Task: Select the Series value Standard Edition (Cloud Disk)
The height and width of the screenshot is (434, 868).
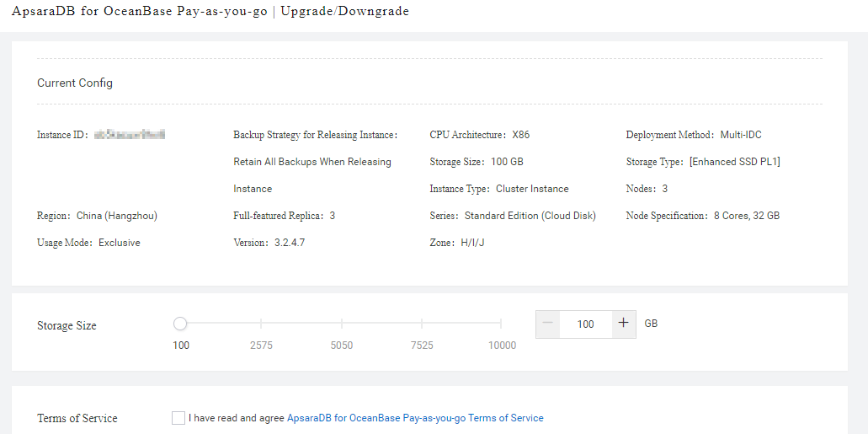Action: pos(530,217)
